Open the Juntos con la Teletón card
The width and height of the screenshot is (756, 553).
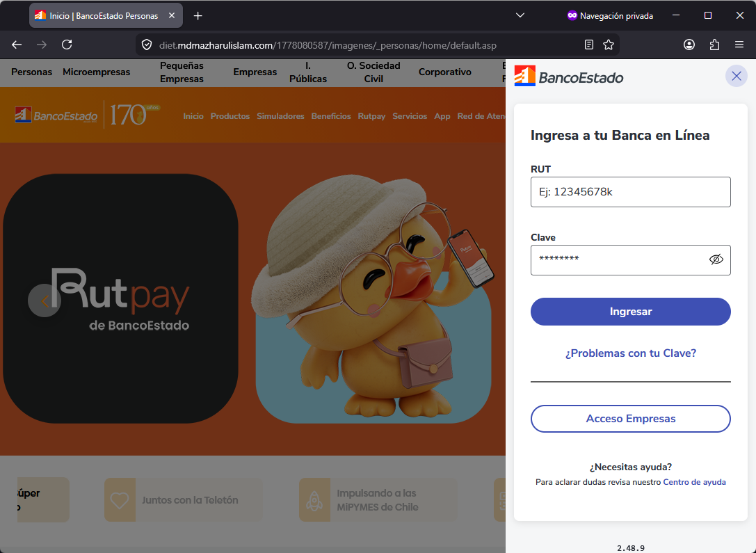pos(184,500)
